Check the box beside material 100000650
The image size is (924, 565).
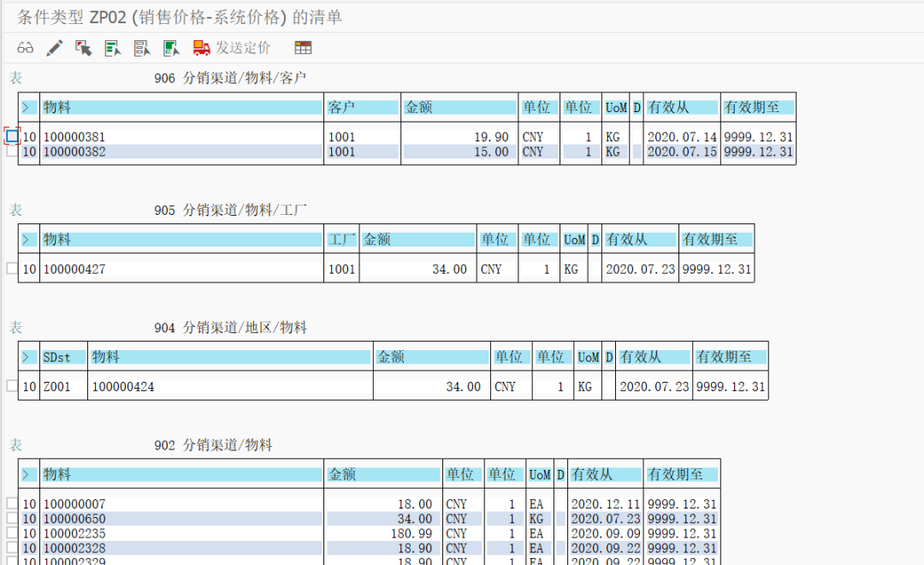(x=12, y=518)
